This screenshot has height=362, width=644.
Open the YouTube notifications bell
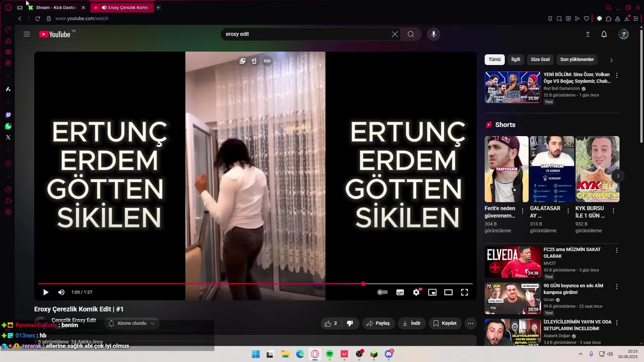604,34
